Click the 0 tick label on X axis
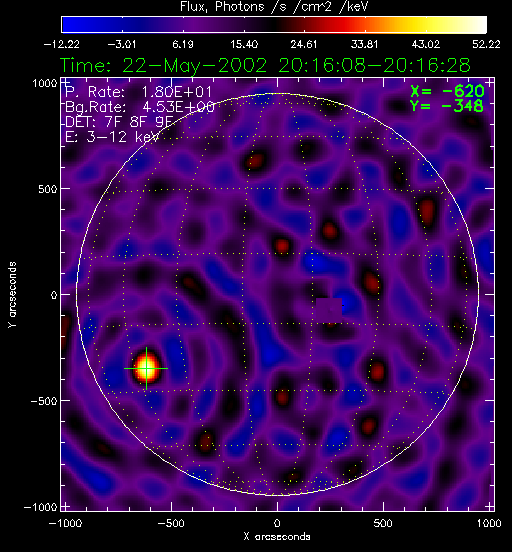The width and height of the screenshot is (512, 552). (x=277, y=523)
